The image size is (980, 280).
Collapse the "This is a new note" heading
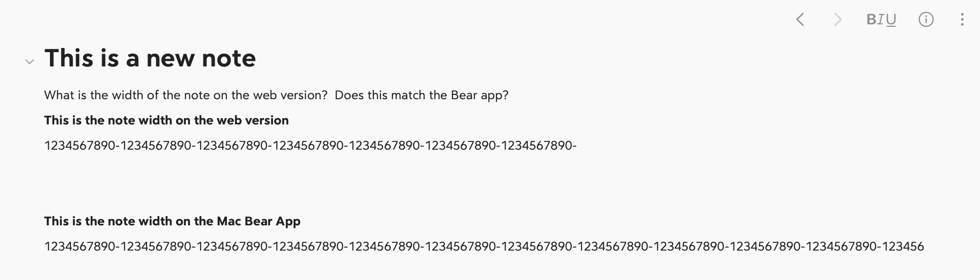point(29,62)
